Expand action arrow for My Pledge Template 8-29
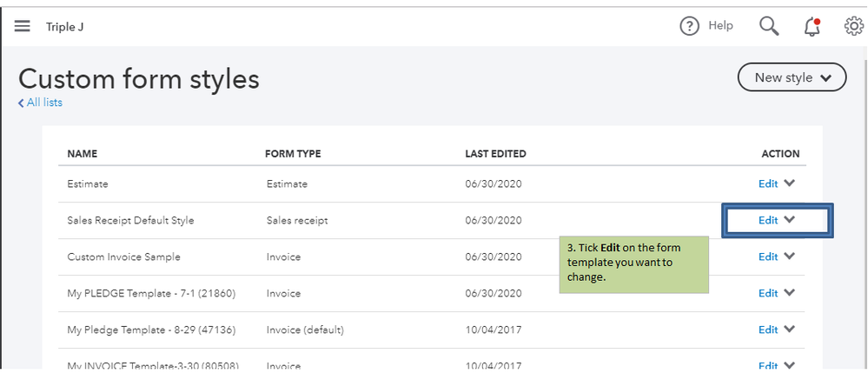This screenshot has width=868, height=373. [790, 330]
